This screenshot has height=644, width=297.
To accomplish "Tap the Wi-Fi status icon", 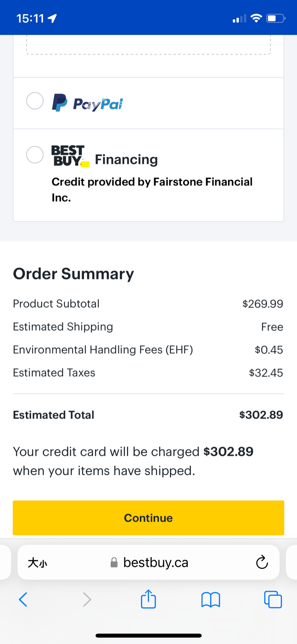I will coord(256,18).
